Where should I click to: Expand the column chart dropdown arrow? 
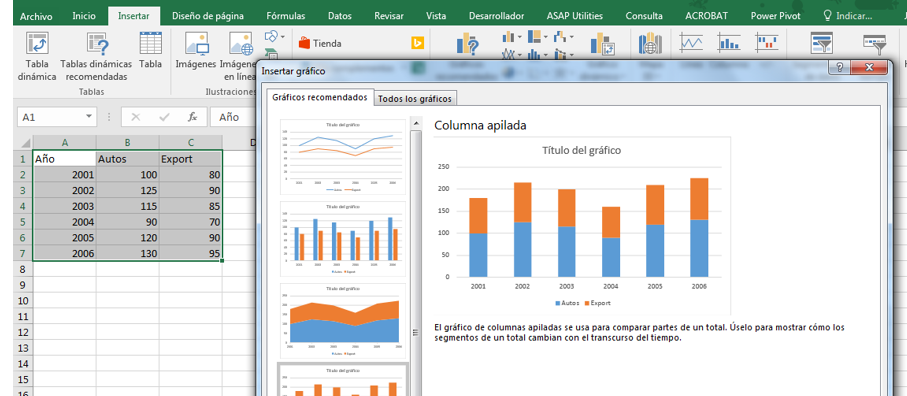(519, 37)
